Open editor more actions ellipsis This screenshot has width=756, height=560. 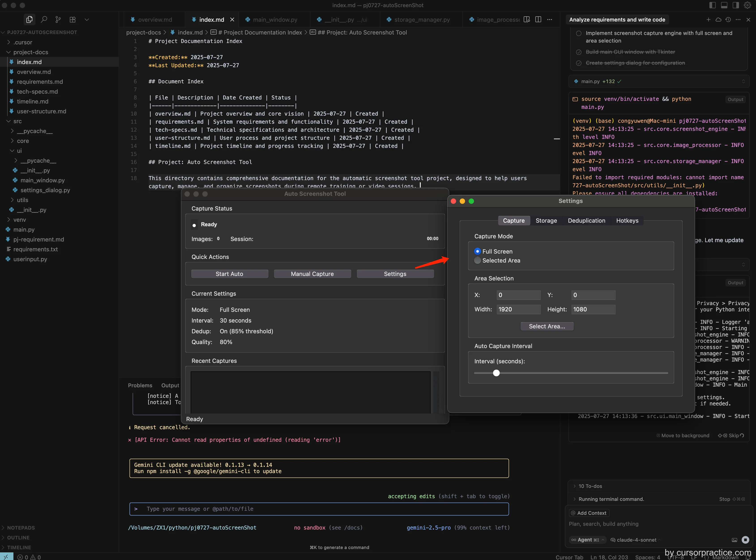[x=550, y=19]
